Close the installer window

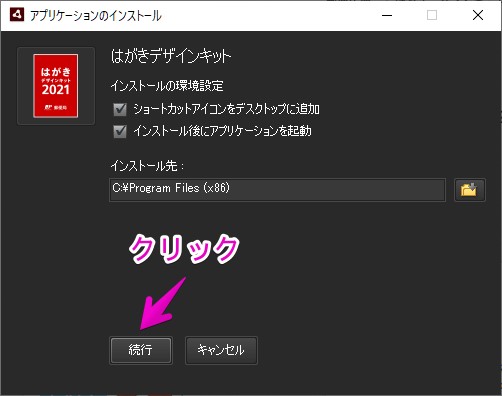478,15
